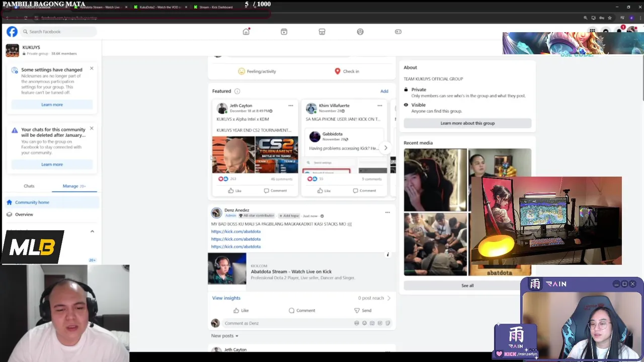Click Add in the Featured section
644x362 pixels.
coord(384,91)
